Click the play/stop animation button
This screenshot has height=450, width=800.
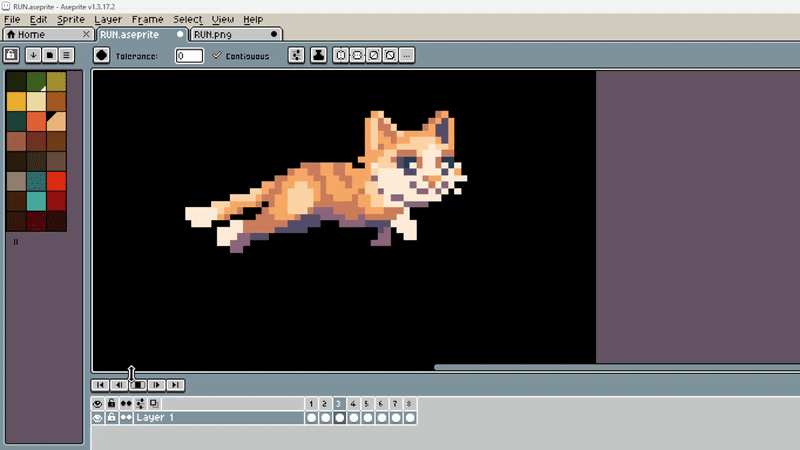click(x=138, y=385)
